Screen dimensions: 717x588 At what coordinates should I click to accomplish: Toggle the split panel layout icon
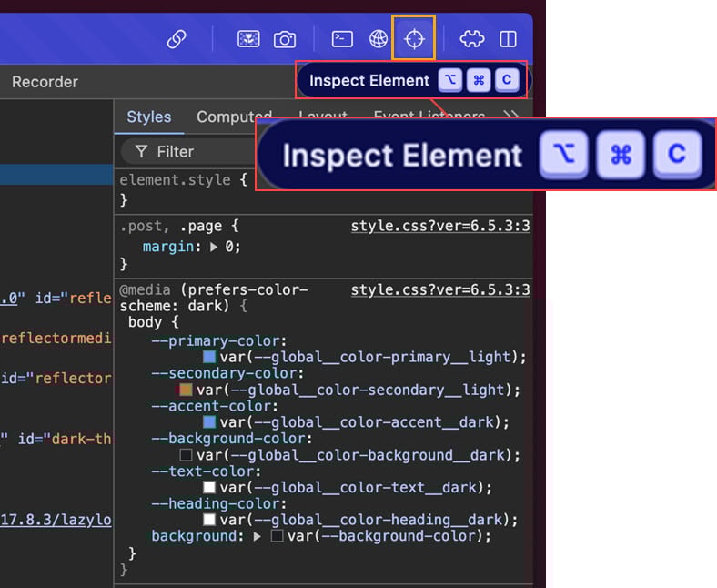(x=508, y=39)
